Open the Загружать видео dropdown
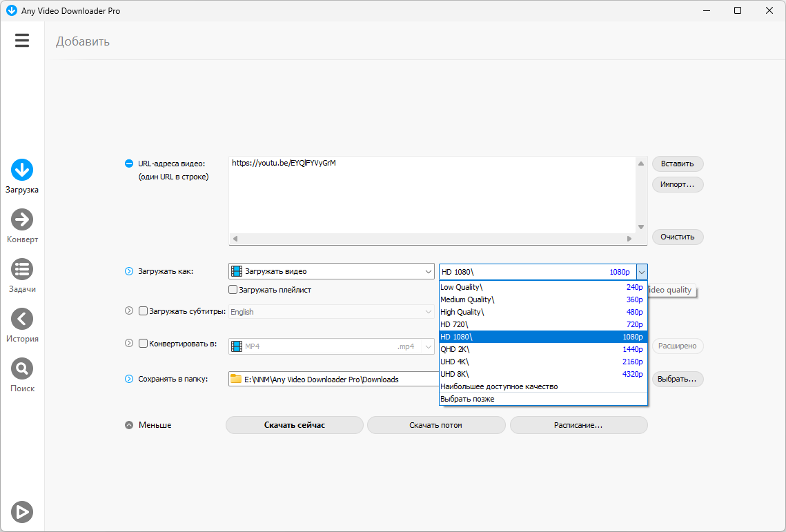This screenshot has width=786, height=532. click(331, 271)
